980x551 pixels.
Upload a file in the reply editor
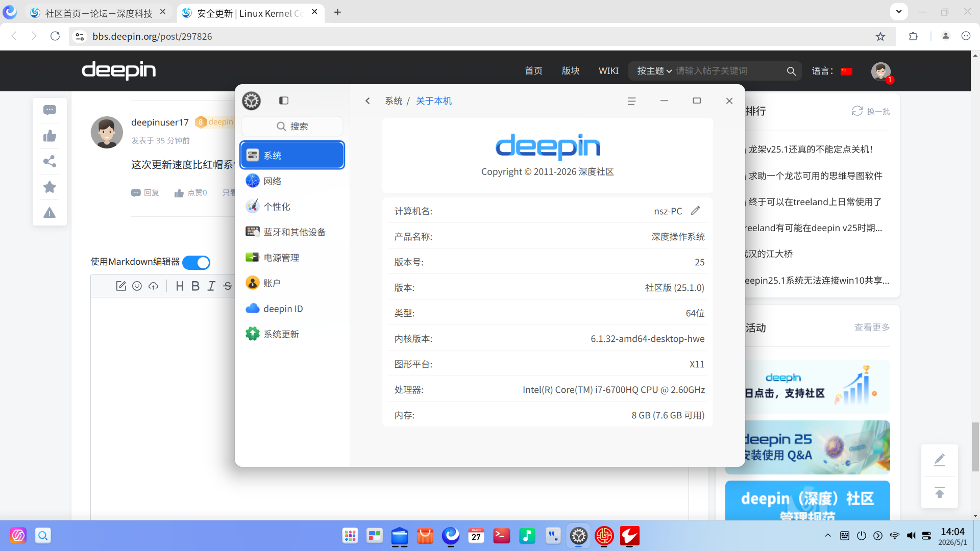coord(153,286)
